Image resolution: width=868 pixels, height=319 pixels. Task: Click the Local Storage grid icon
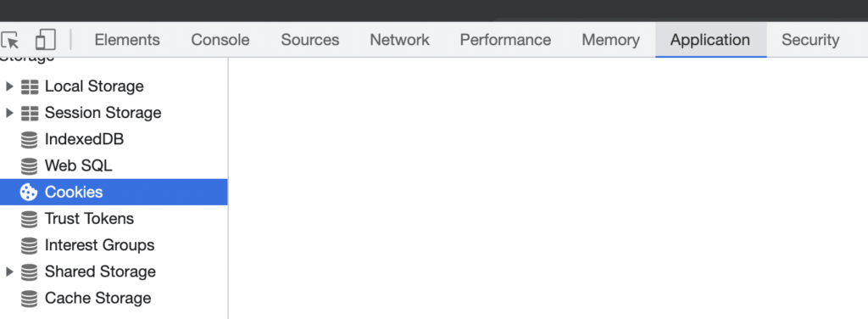coord(30,87)
